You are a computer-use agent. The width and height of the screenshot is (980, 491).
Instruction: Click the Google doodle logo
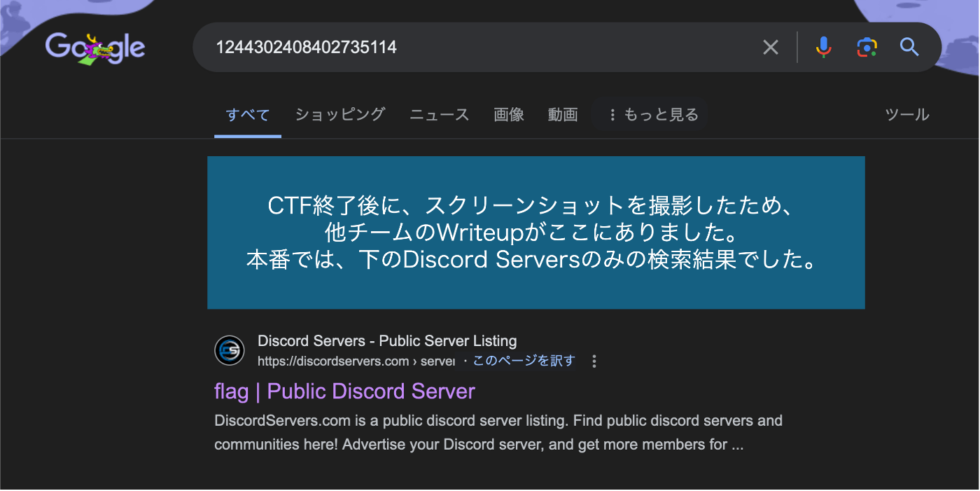pyautogui.click(x=95, y=48)
